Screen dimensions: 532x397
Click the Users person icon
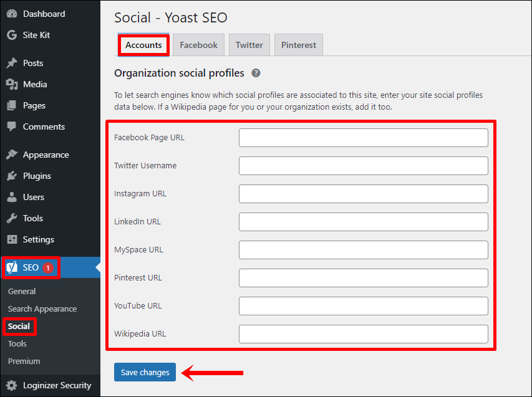click(12, 197)
